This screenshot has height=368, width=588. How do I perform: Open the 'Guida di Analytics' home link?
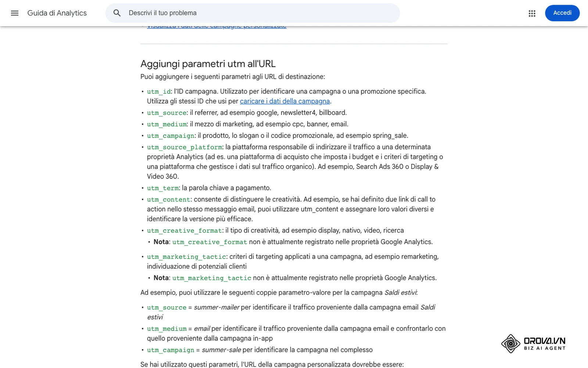tap(57, 13)
